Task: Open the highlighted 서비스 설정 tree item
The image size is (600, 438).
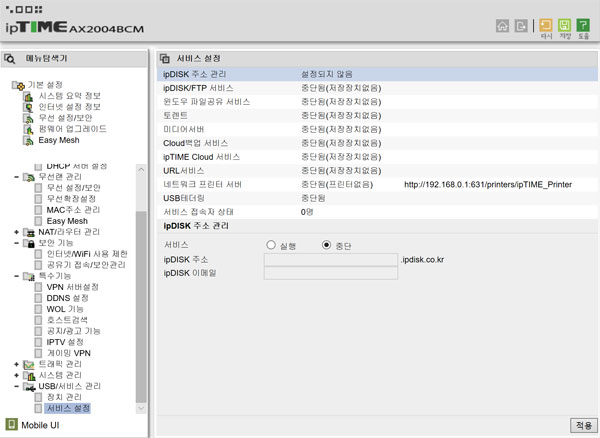Action: coord(68,409)
